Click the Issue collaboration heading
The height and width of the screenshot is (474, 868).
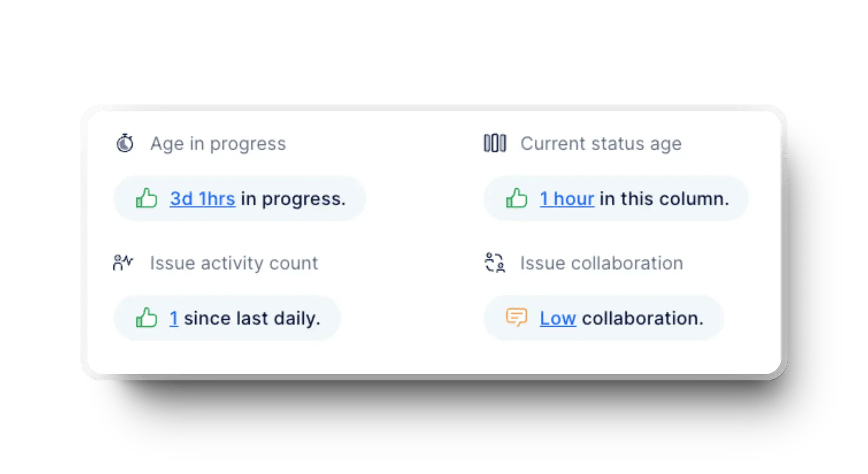(601, 262)
